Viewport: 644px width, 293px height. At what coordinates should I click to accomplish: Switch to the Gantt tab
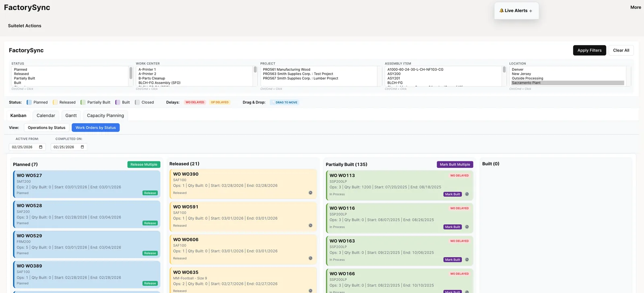pyautogui.click(x=71, y=116)
